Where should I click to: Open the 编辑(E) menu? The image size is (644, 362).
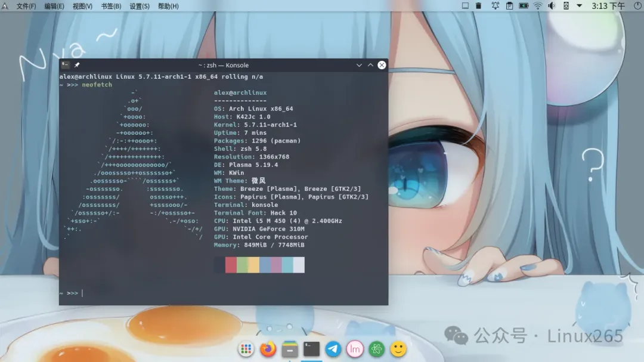(x=54, y=6)
